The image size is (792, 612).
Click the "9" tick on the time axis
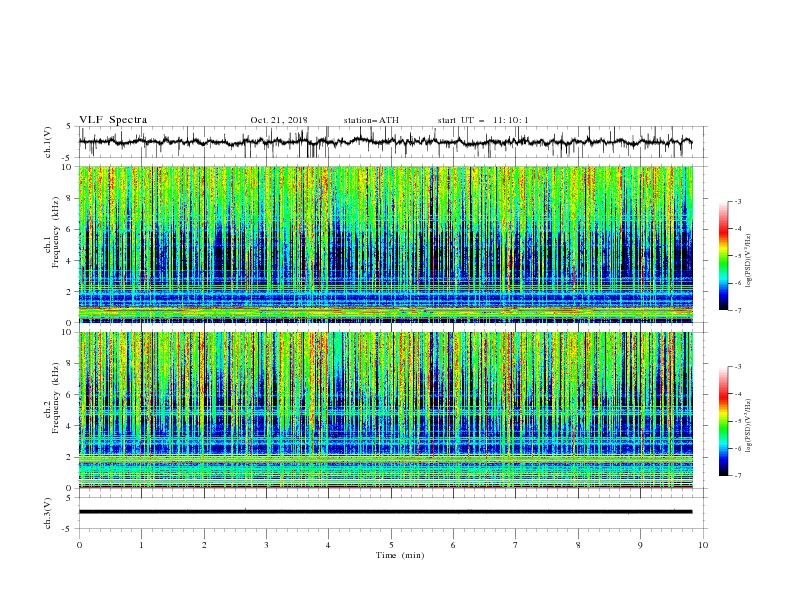640,545
